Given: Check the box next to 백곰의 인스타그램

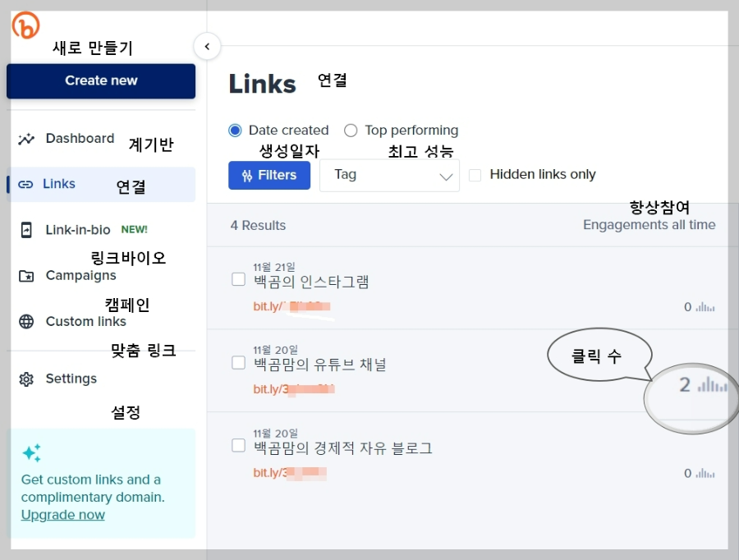Looking at the screenshot, I should pyautogui.click(x=238, y=279).
